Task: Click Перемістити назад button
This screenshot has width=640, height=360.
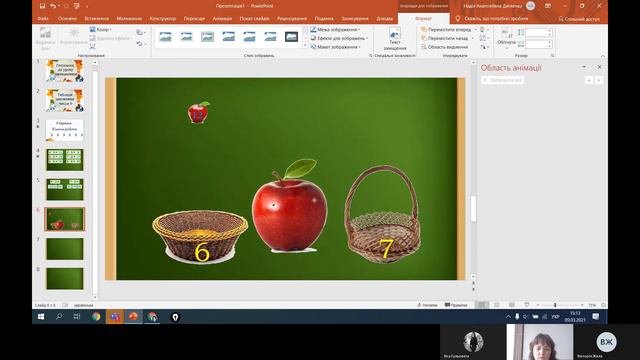Action: point(444,38)
